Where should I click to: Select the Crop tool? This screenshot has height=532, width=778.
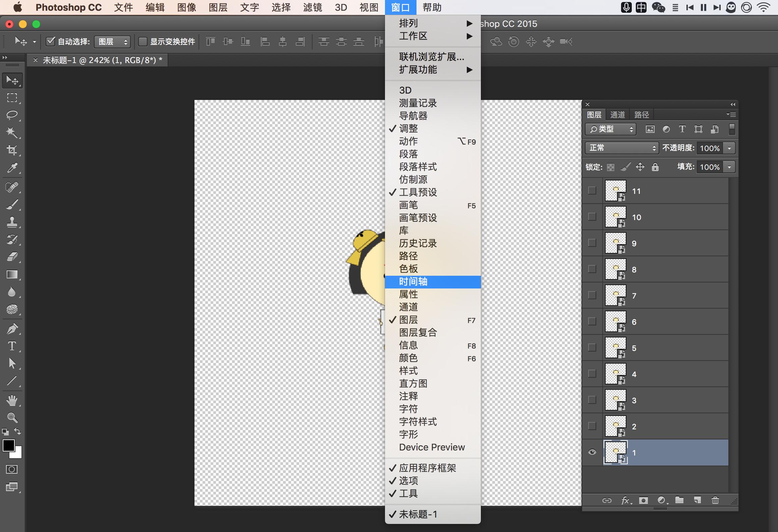click(x=12, y=150)
